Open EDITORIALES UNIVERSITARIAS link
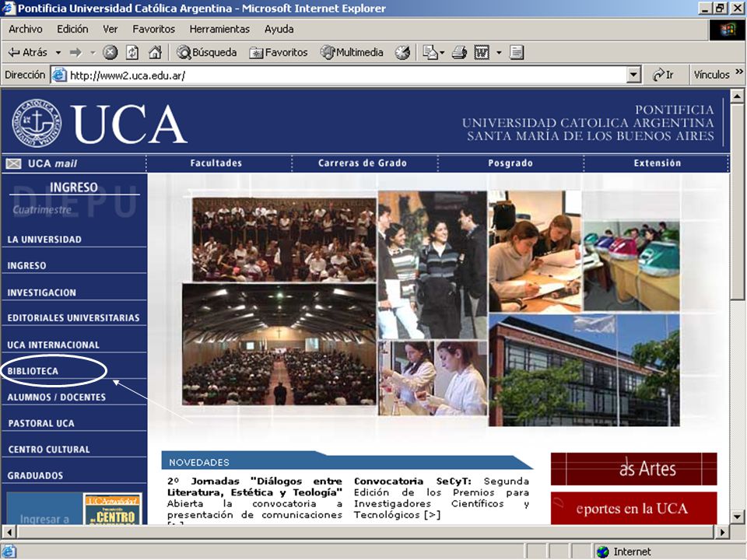 (x=73, y=318)
